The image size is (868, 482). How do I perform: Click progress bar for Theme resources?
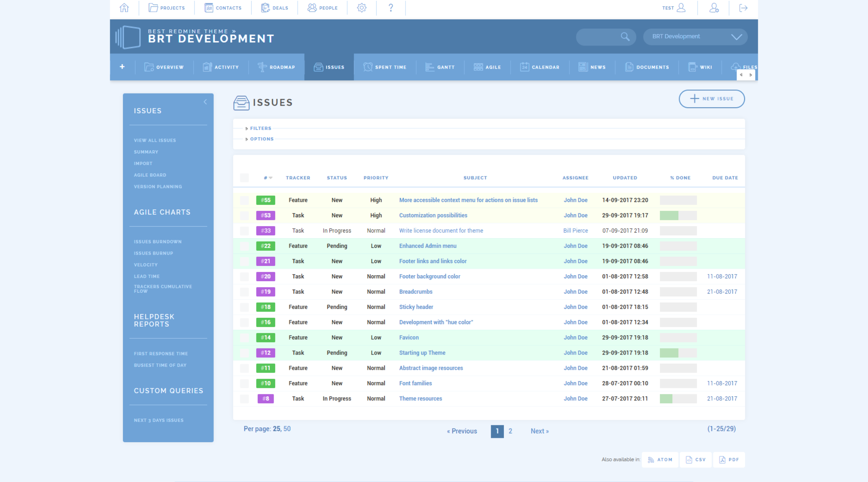pos(678,398)
